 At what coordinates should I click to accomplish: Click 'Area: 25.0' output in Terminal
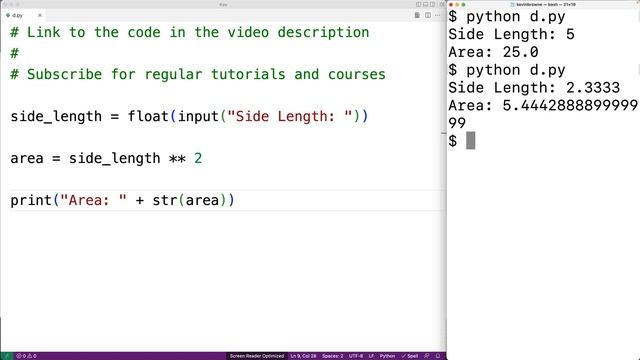pyautogui.click(x=493, y=52)
